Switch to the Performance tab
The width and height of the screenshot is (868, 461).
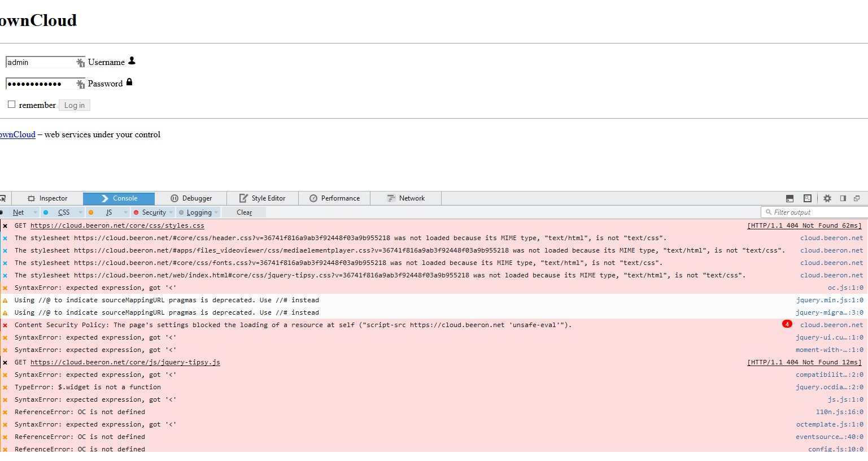pos(334,198)
